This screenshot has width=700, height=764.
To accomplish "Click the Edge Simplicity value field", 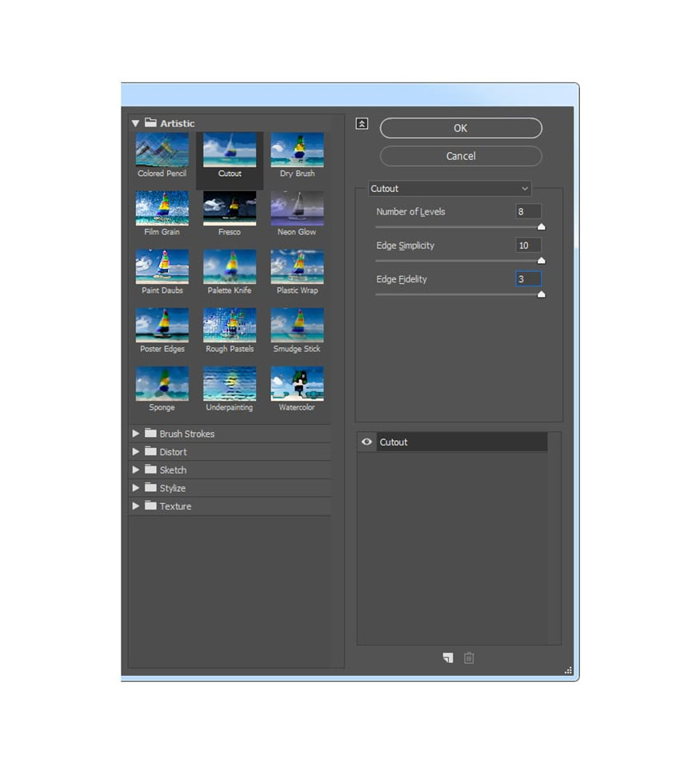I will click(529, 245).
